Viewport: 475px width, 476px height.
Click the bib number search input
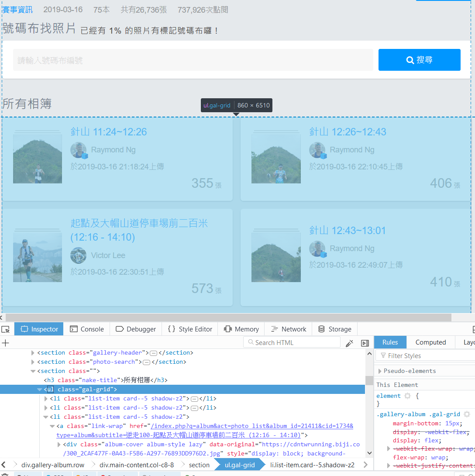tap(193, 60)
